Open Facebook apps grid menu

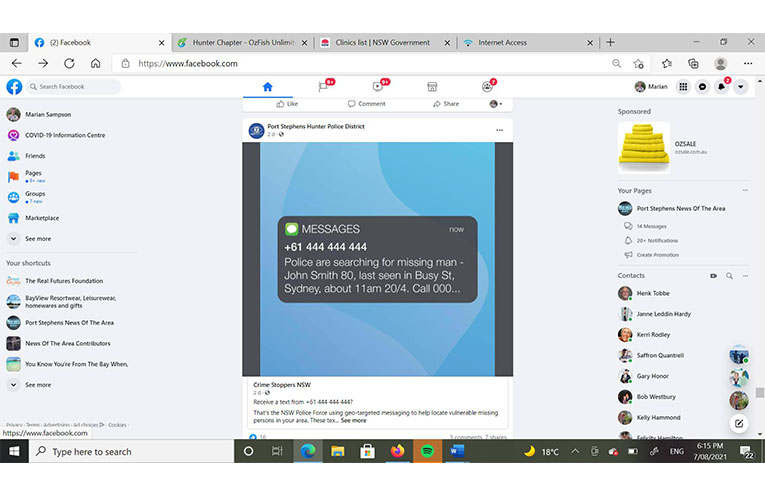(x=684, y=87)
